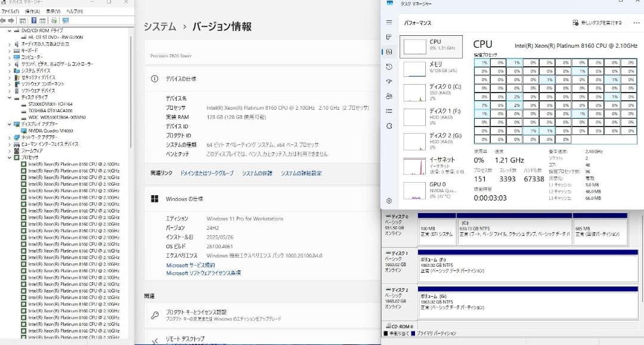Collapse the DVD/CD-ROM ドライブ category

(8, 30)
